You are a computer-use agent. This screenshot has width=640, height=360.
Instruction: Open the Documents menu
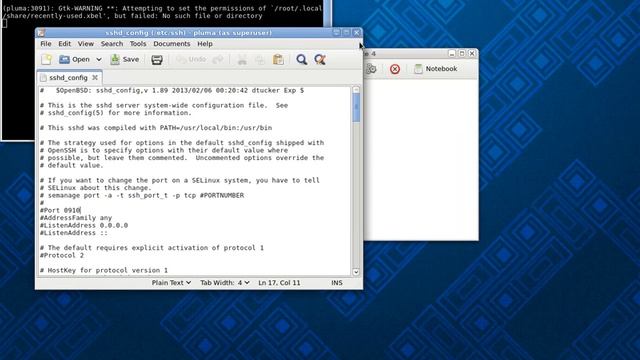pos(172,44)
